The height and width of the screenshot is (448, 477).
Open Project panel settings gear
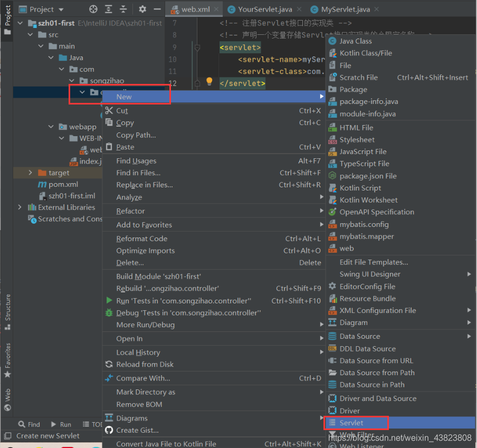tap(142, 9)
